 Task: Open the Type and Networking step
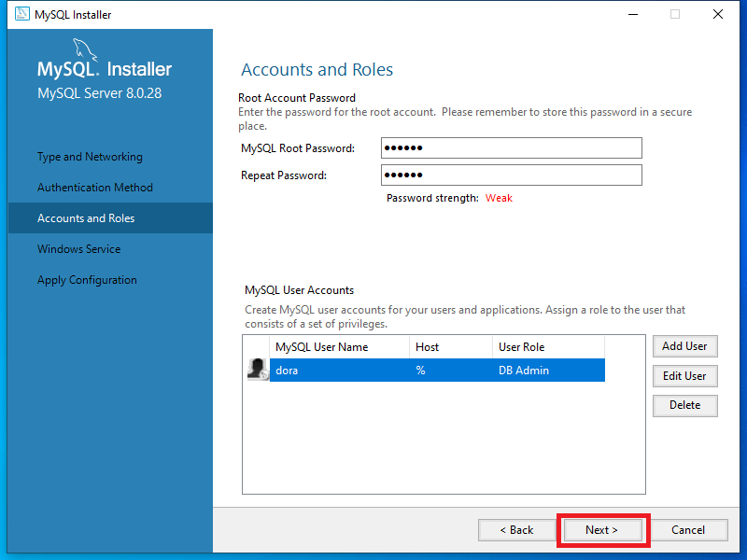coord(90,157)
